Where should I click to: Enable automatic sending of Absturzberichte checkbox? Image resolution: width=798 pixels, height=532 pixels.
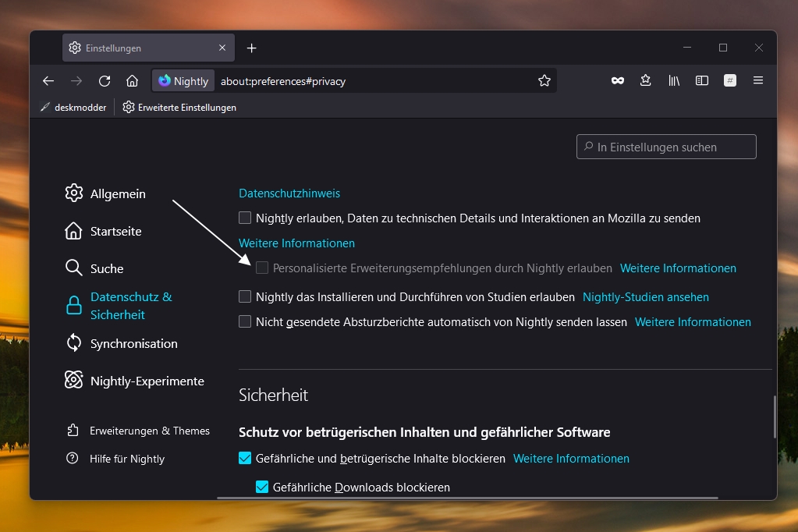pos(245,321)
